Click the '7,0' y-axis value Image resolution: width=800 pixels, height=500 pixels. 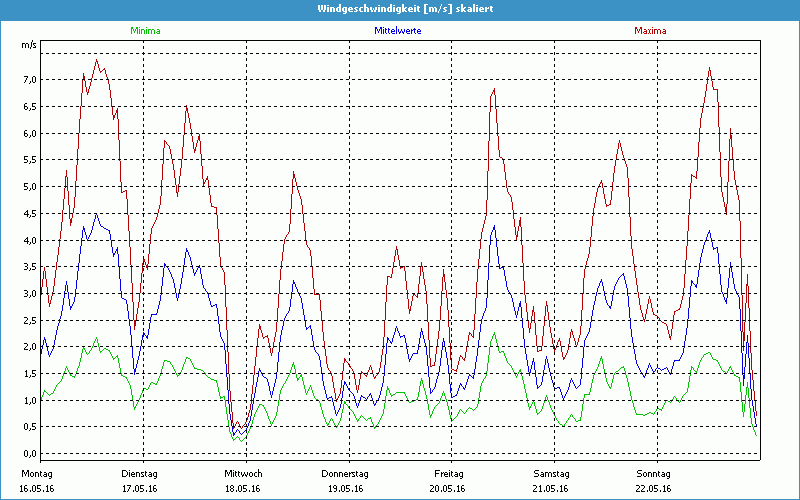point(29,80)
